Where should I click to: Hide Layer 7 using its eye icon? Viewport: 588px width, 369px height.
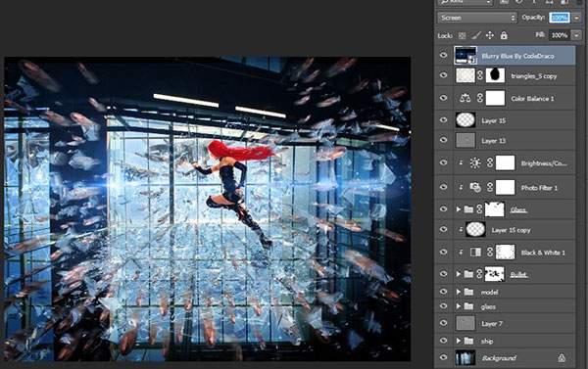tap(444, 323)
